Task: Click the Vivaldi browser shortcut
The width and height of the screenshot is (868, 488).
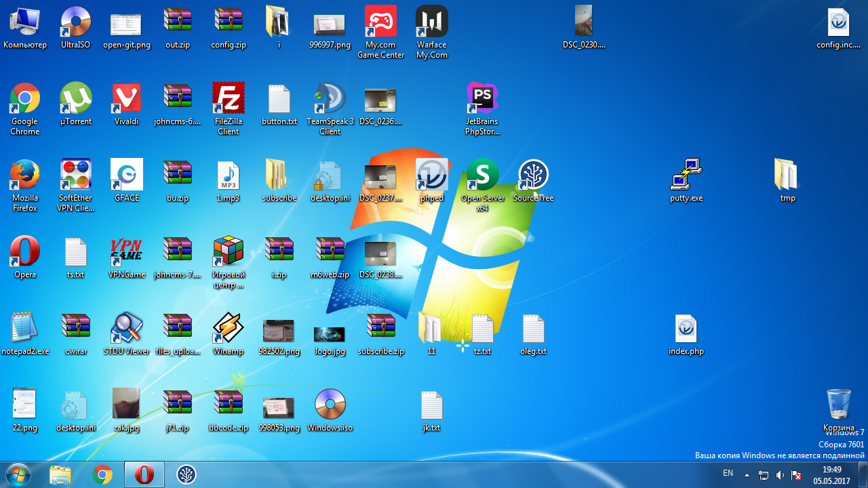Action: (127, 99)
